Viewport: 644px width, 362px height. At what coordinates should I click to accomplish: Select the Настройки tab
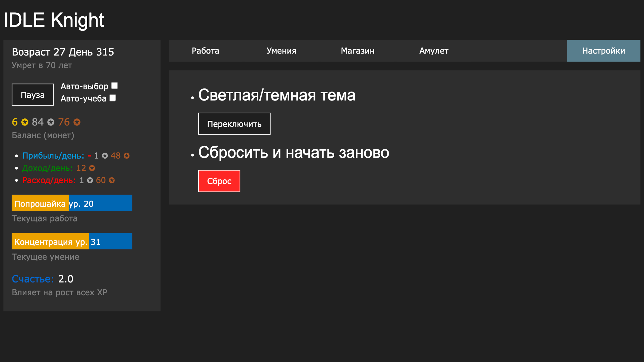[x=603, y=51]
